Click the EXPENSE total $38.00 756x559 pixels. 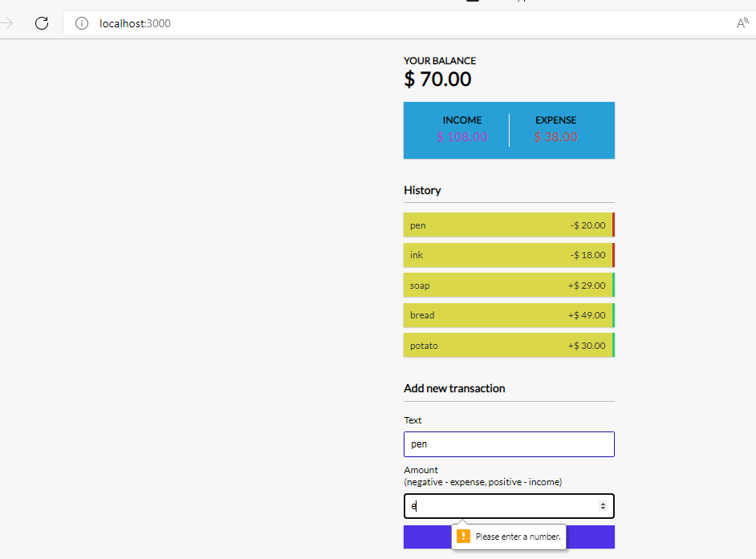click(x=555, y=137)
